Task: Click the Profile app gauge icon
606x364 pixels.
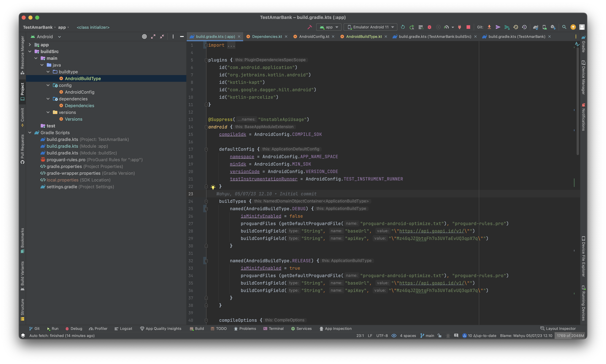Action: click(x=446, y=27)
